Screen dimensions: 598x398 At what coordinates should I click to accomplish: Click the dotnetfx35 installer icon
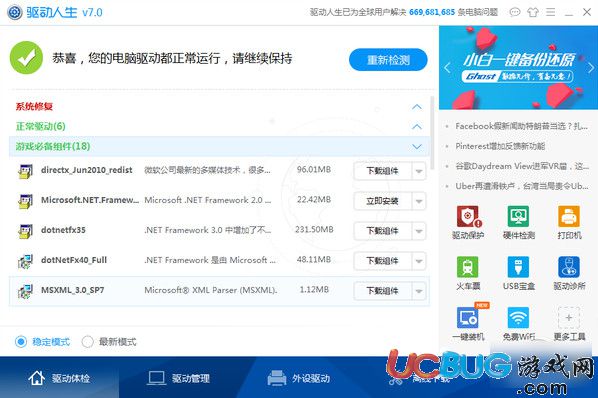click(x=25, y=231)
